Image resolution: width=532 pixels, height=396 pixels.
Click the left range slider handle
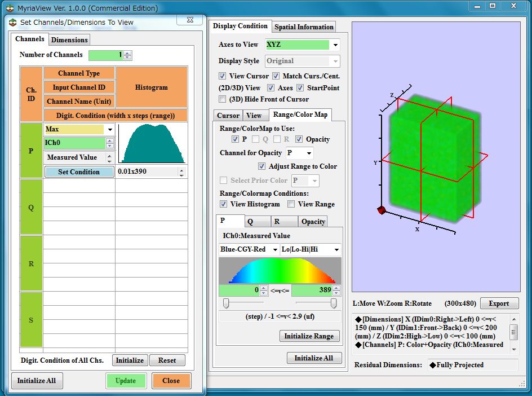coord(226,304)
